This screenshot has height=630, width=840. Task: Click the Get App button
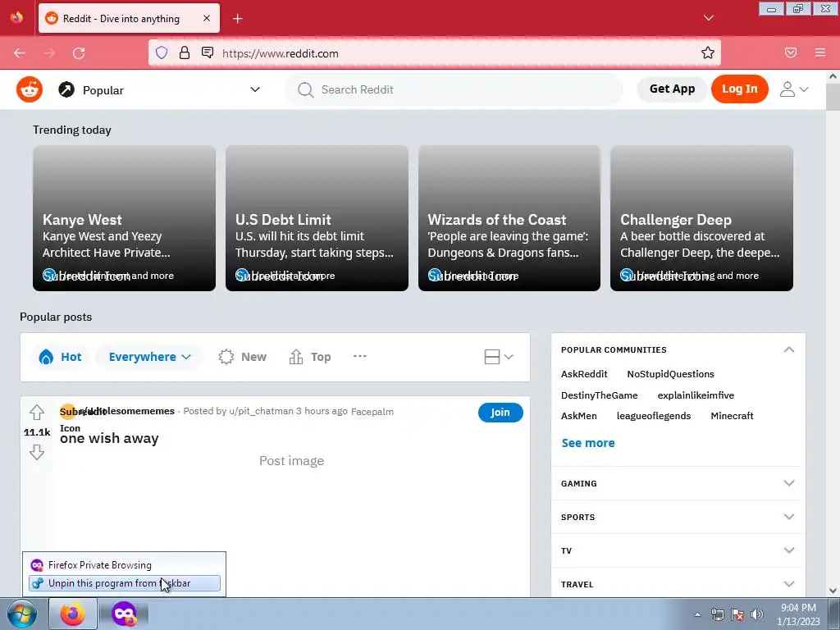pyautogui.click(x=672, y=89)
